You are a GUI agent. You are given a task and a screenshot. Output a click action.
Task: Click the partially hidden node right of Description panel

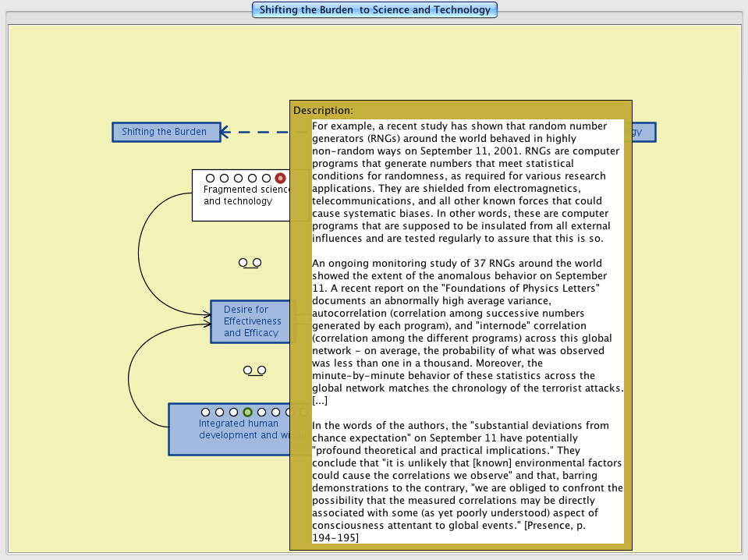click(x=643, y=133)
